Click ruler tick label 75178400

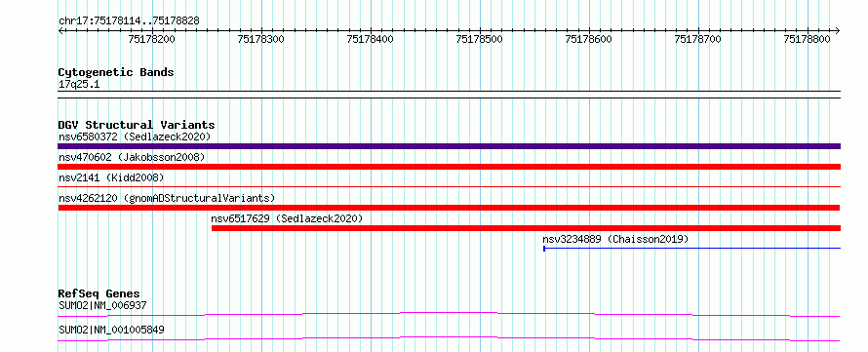[371, 39]
